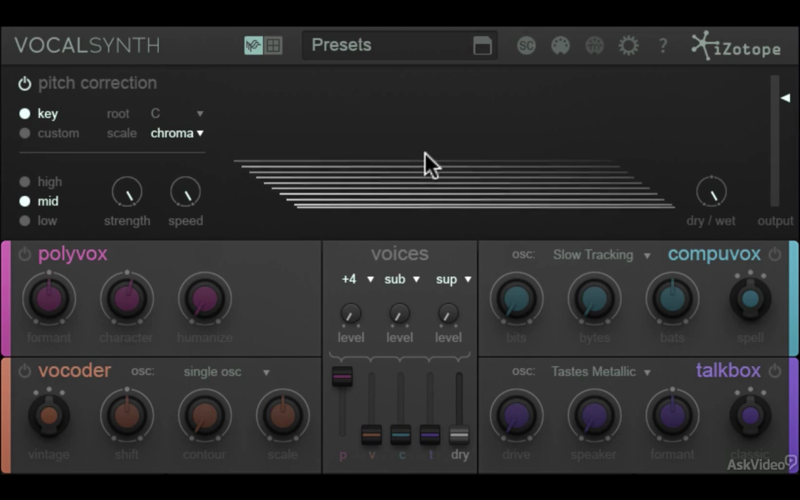This screenshot has height=500, width=800.
Task: Collapse panel with arrow near output meter
Action: (x=785, y=97)
